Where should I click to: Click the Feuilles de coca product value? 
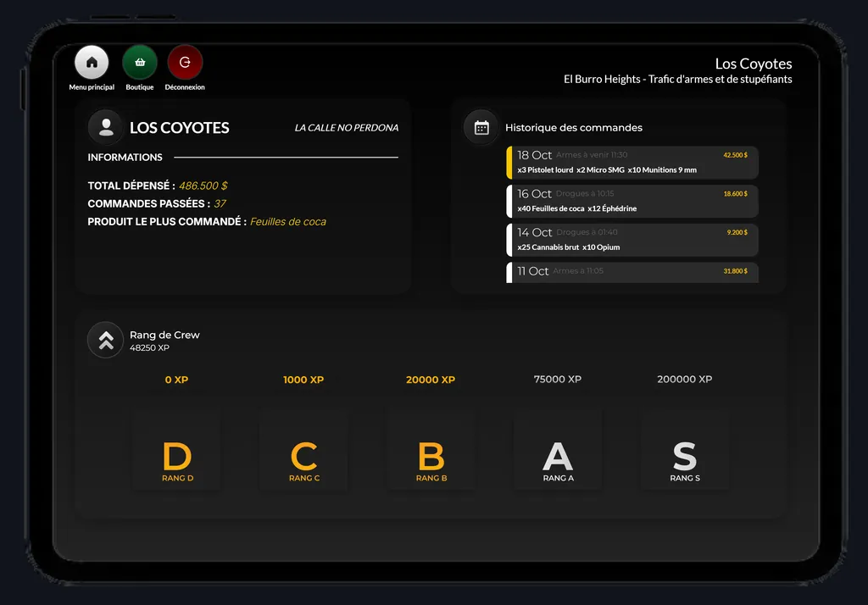288,222
